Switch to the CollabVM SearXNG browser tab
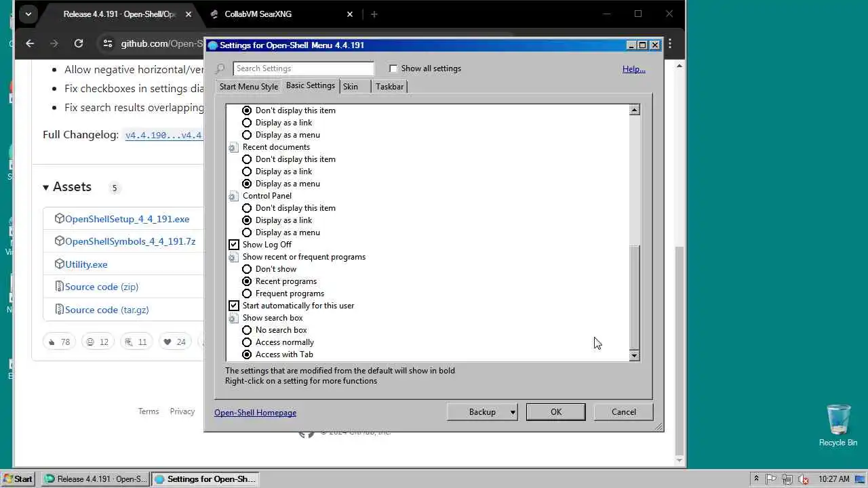The width and height of the screenshot is (868, 488). (x=281, y=14)
